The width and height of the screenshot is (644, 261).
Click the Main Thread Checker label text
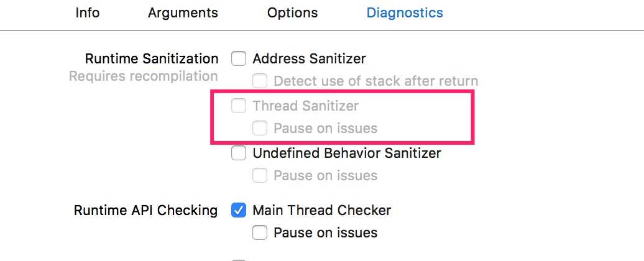coord(321,210)
